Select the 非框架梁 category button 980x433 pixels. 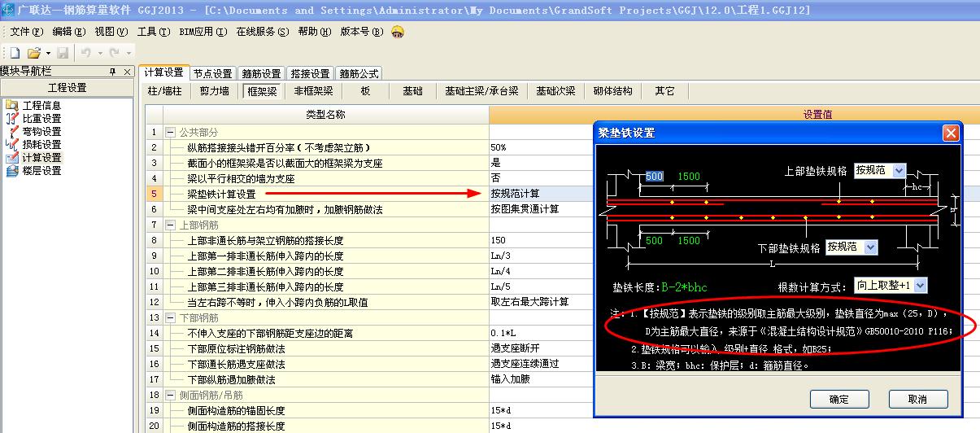click(314, 91)
